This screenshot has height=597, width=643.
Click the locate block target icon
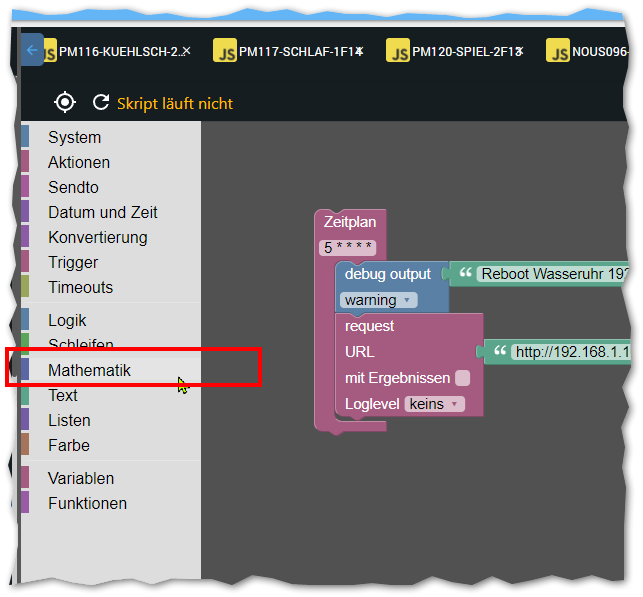[x=65, y=102]
